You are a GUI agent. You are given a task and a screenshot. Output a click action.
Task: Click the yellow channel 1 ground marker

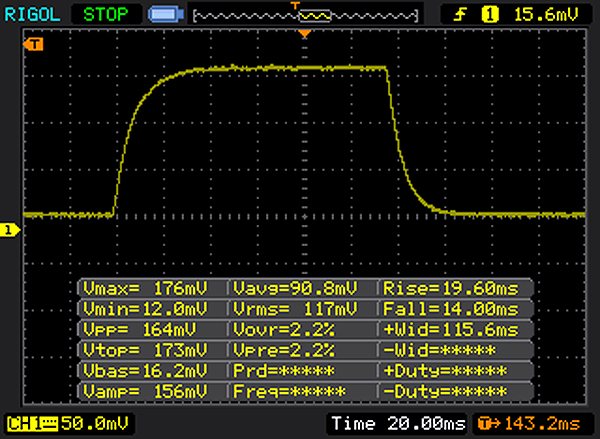10,230
